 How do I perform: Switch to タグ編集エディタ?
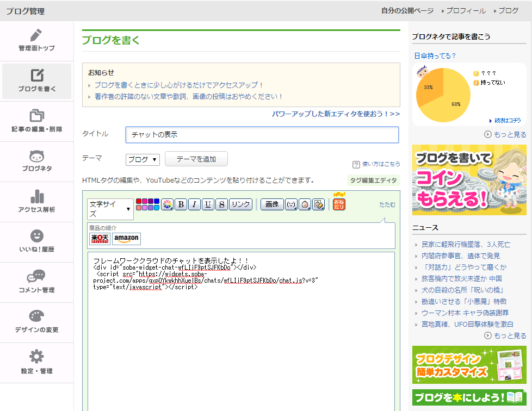click(x=373, y=180)
